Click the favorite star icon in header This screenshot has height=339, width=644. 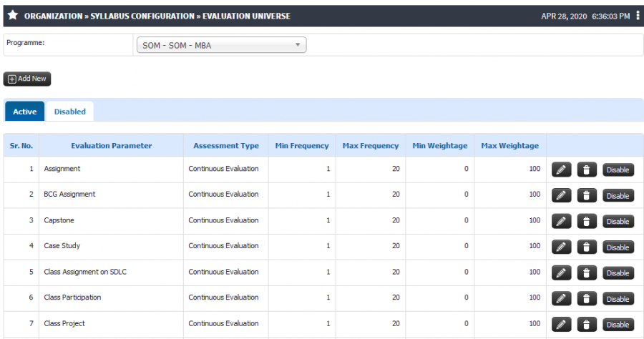click(x=13, y=15)
